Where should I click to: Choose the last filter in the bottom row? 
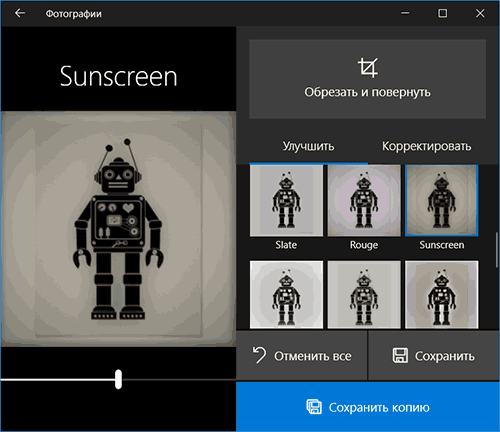pyautogui.click(x=442, y=295)
